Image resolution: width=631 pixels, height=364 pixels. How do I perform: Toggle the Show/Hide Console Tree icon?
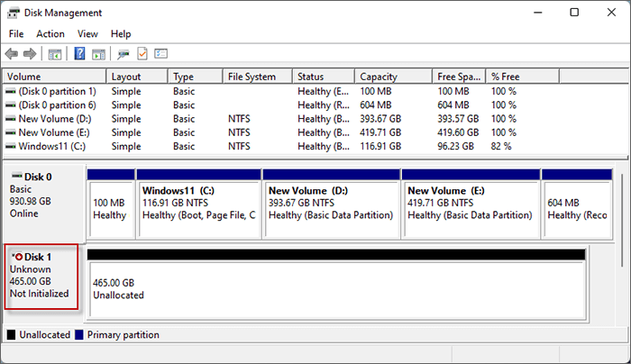pyautogui.click(x=55, y=54)
